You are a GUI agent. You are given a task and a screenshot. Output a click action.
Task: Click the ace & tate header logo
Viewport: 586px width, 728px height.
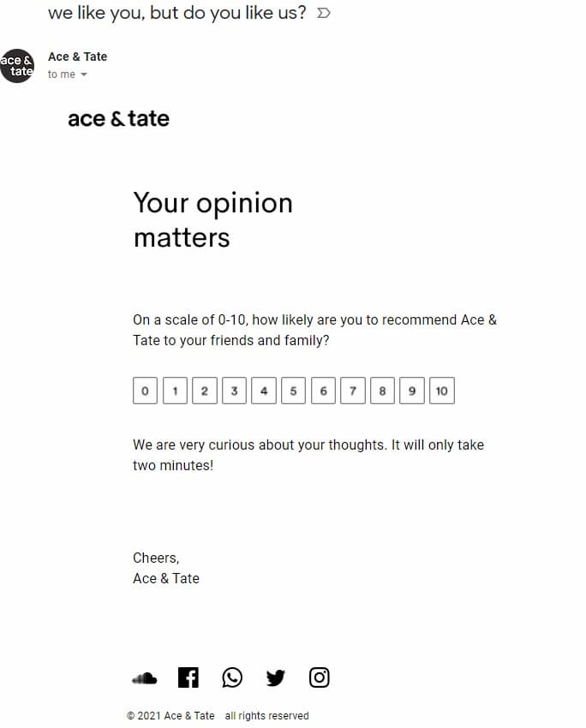click(x=118, y=119)
